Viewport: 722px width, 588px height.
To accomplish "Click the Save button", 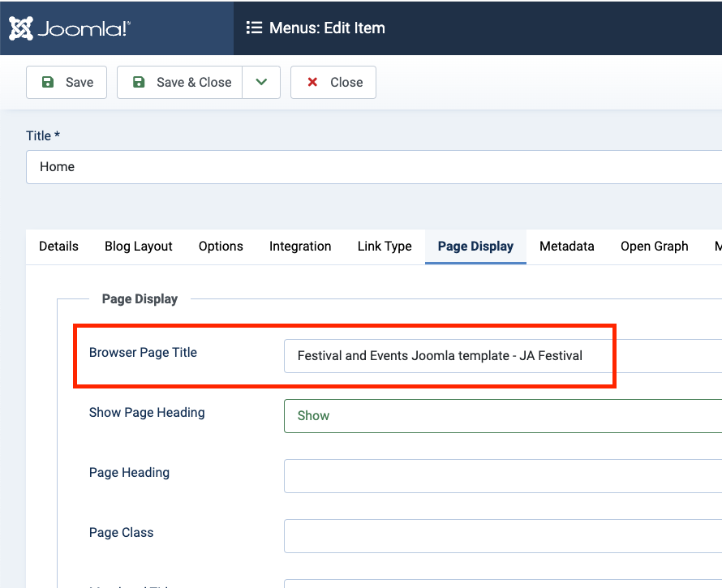I will tap(67, 83).
